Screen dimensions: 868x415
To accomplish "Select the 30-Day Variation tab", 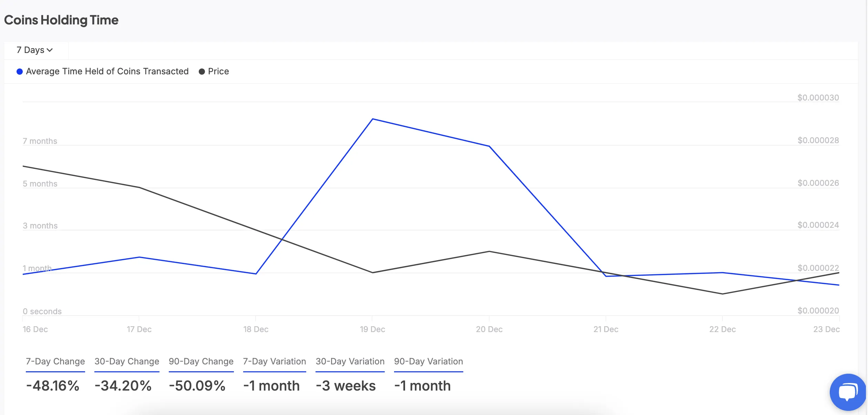I will pyautogui.click(x=350, y=362).
